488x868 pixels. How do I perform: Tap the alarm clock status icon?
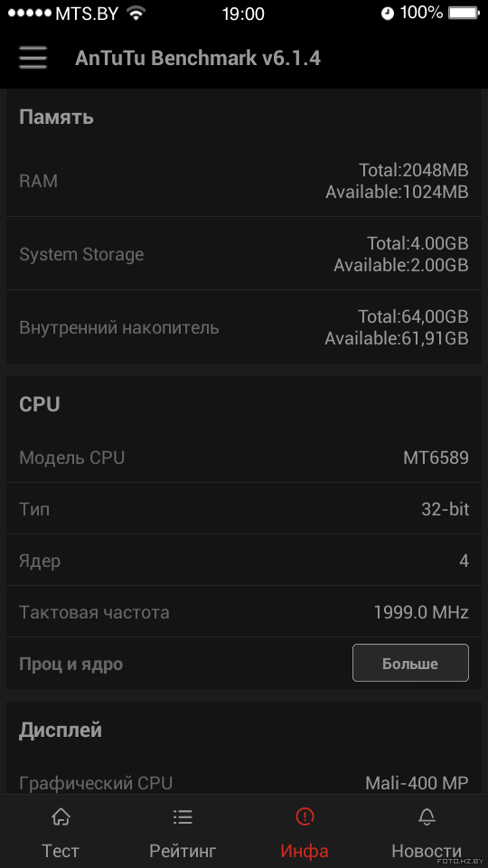coord(388,14)
